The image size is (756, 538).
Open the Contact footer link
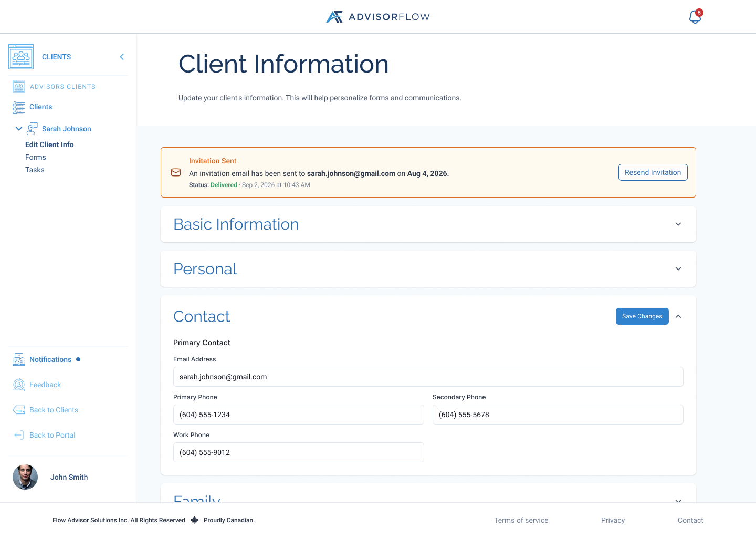tap(690, 520)
